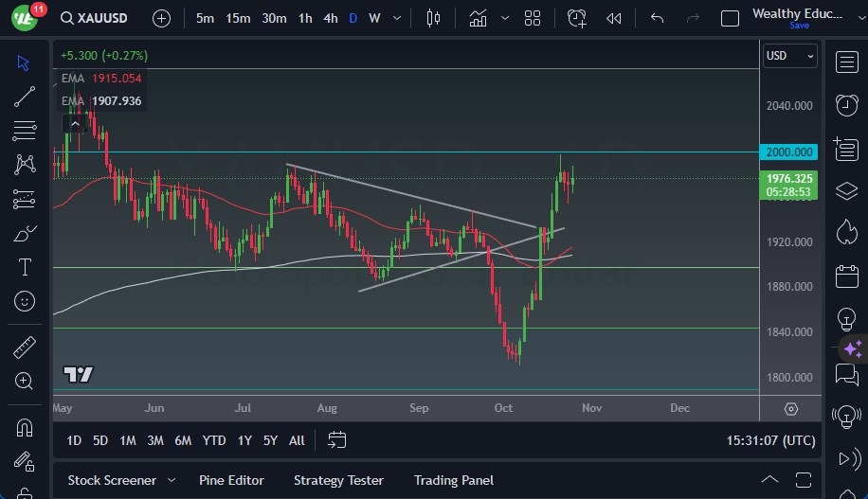
Task: Open the USD currency dropdown
Action: click(789, 56)
